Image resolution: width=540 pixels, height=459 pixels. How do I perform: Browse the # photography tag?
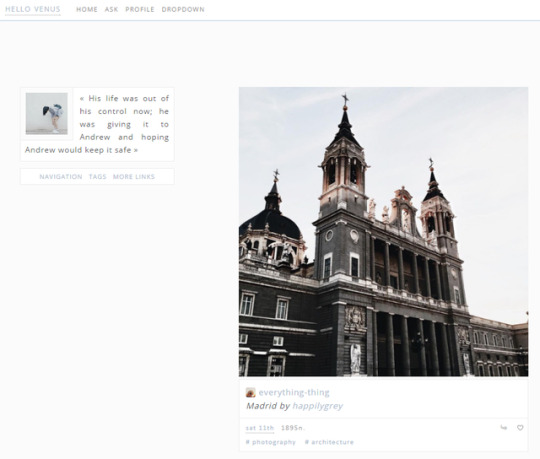pyautogui.click(x=271, y=442)
